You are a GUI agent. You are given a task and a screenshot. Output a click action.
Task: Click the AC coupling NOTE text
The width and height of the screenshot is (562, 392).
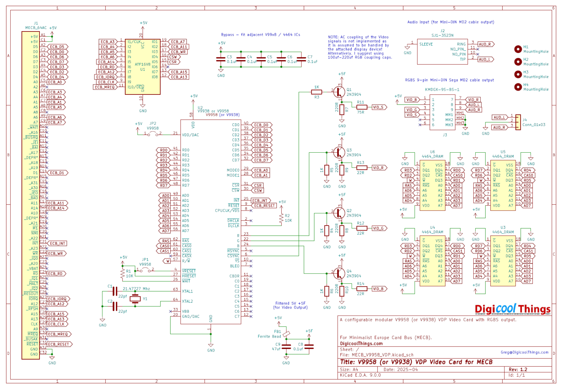(x=360, y=47)
